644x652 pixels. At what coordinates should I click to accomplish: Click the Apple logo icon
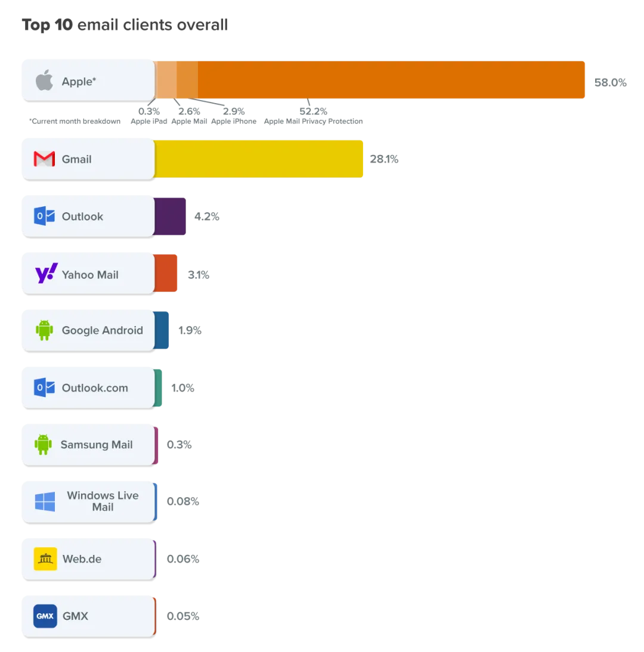click(x=44, y=80)
